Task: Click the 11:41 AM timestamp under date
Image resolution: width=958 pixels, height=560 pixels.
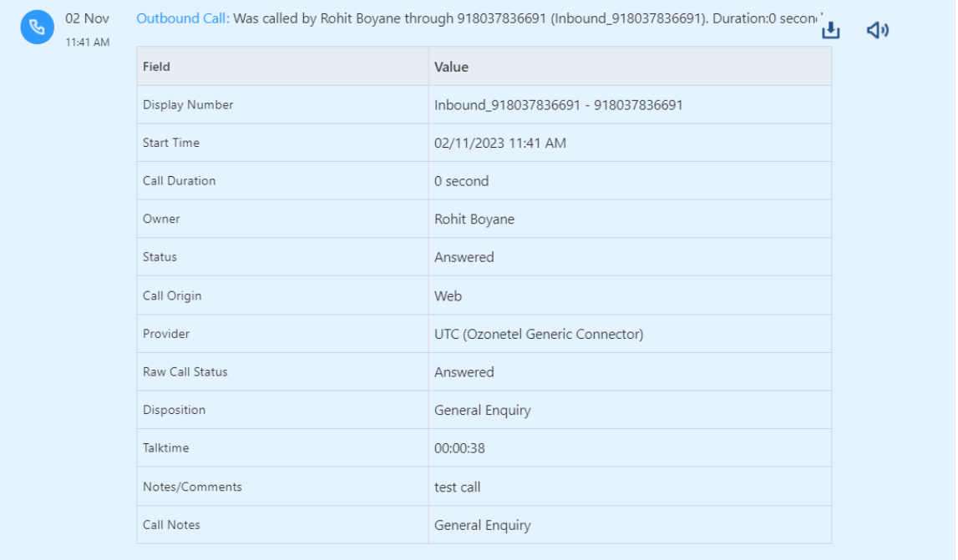Action: (x=87, y=42)
